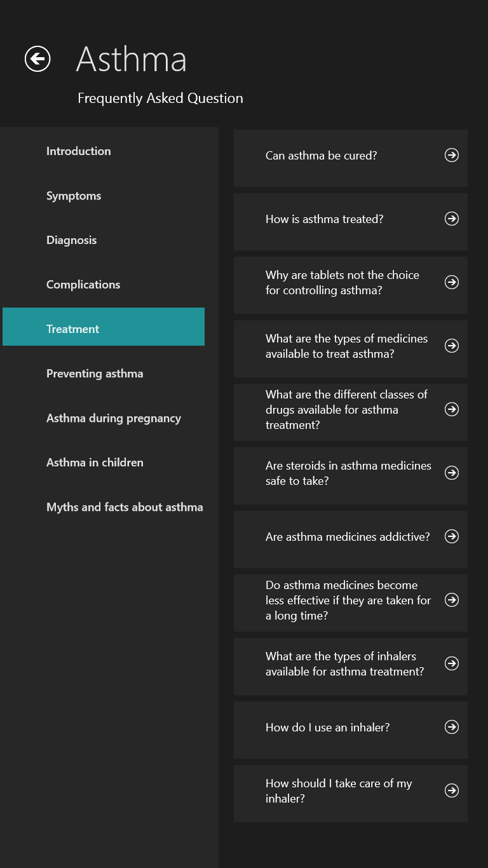View Myths and facts about asthma
Viewport: 488px width, 868px height.
tap(125, 507)
